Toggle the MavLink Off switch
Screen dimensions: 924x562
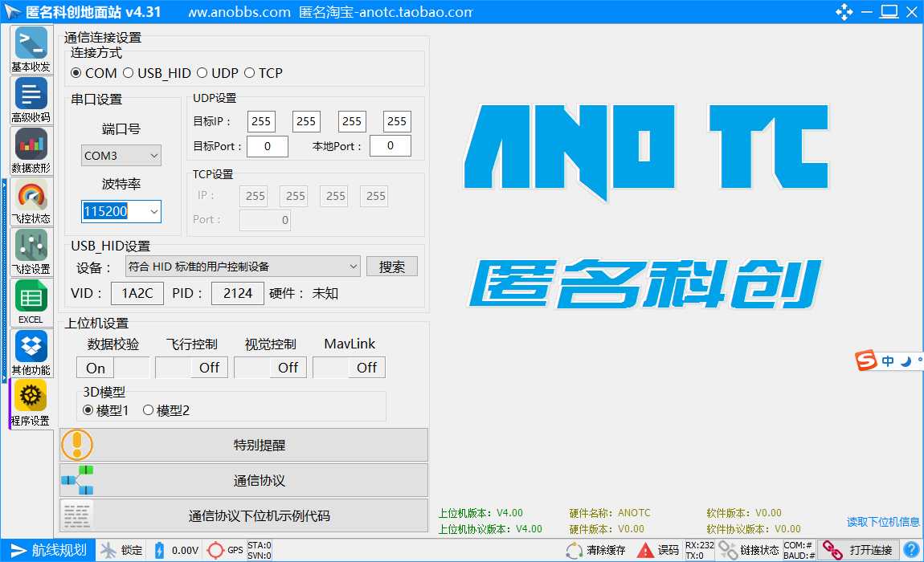point(350,368)
